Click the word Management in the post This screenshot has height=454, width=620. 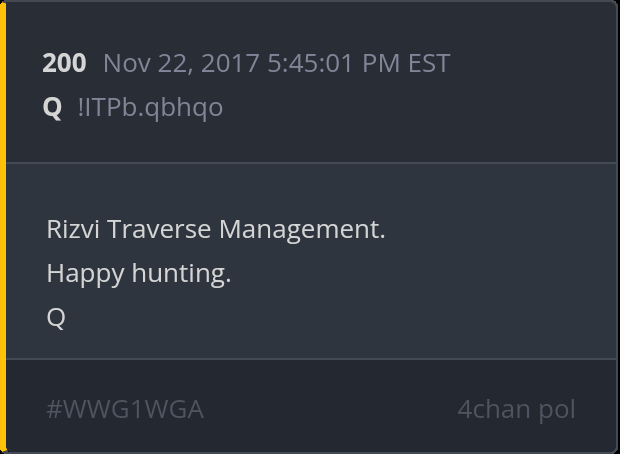(x=302, y=231)
